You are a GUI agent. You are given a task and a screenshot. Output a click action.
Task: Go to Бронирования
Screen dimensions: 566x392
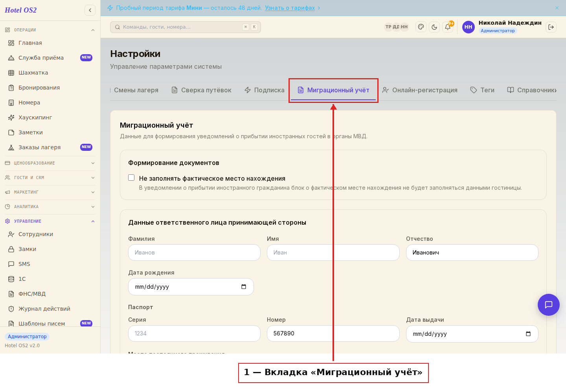point(50,88)
